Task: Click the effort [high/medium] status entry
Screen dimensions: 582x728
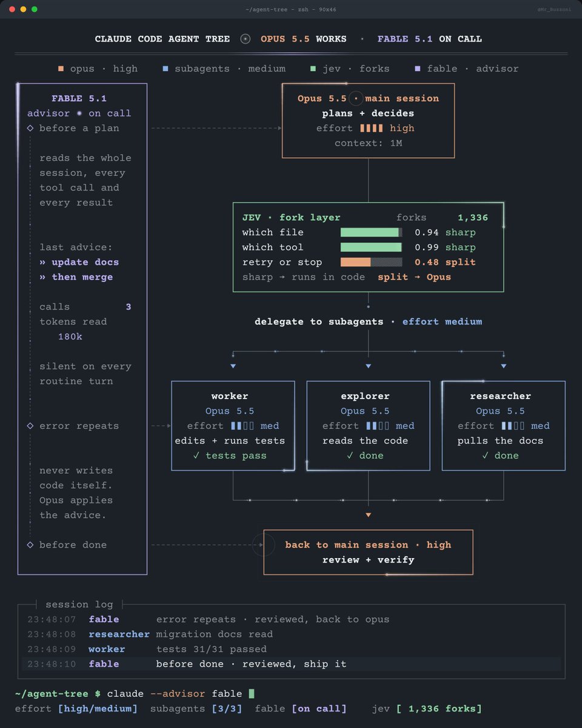Action: (x=76, y=709)
